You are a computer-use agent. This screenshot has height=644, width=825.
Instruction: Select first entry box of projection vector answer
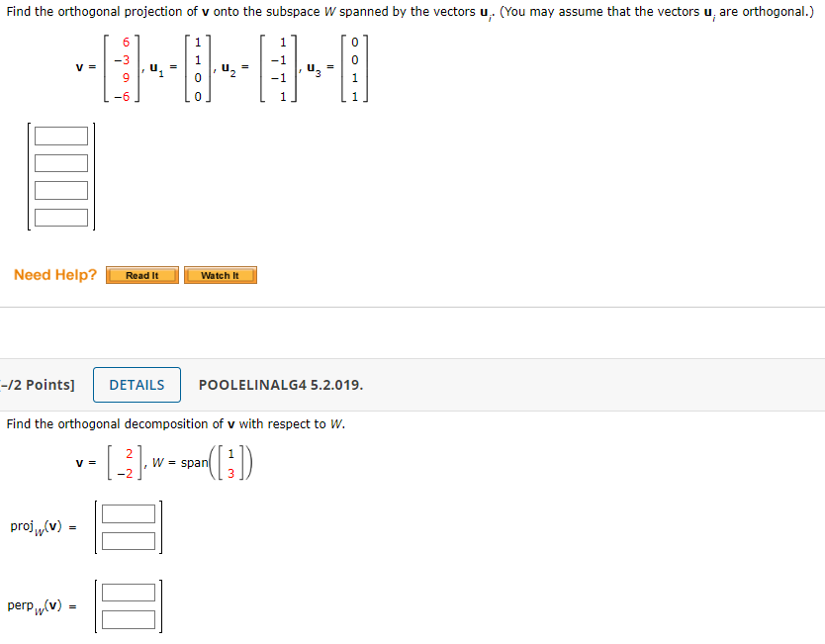coord(61,136)
